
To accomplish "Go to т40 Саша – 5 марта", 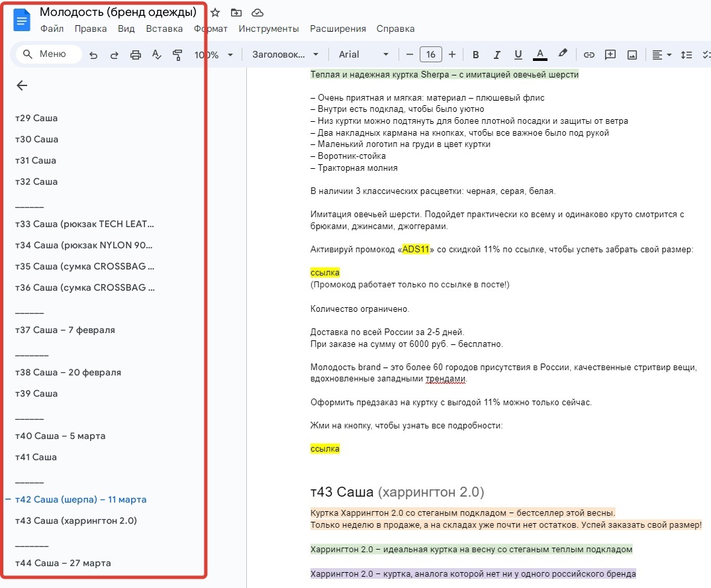I will point(60,436).
